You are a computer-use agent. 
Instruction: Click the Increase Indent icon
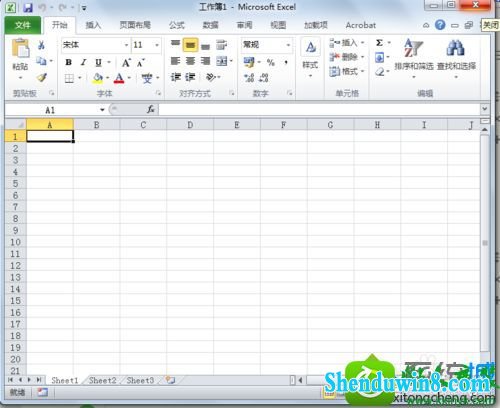pos(190,77)
